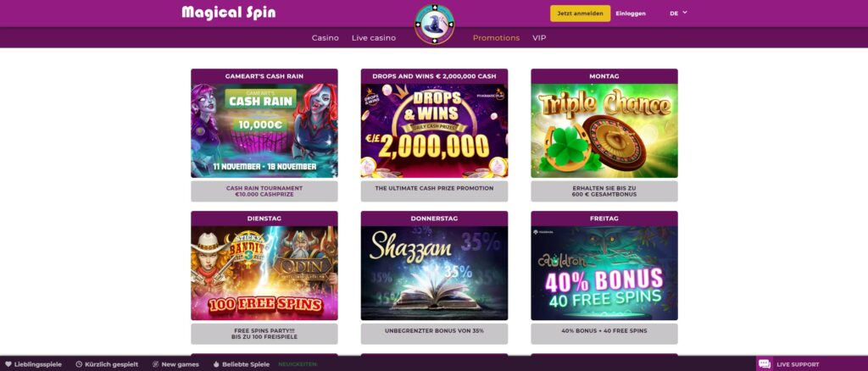Viewport: 868px width, 371px height.
Task: Click the Einloggen link
Action: click(631, 14)
